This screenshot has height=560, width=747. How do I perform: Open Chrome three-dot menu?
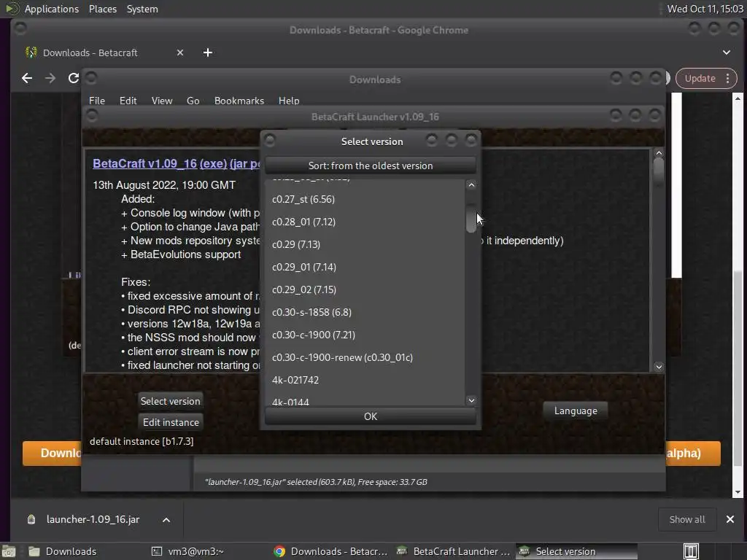(x=727, y=79)
